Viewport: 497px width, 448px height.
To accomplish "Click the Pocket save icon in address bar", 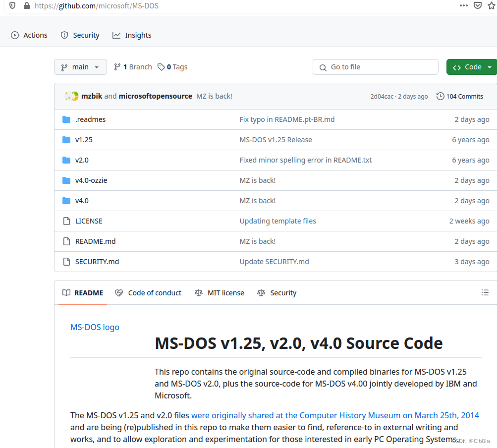I will click(477, 5).
